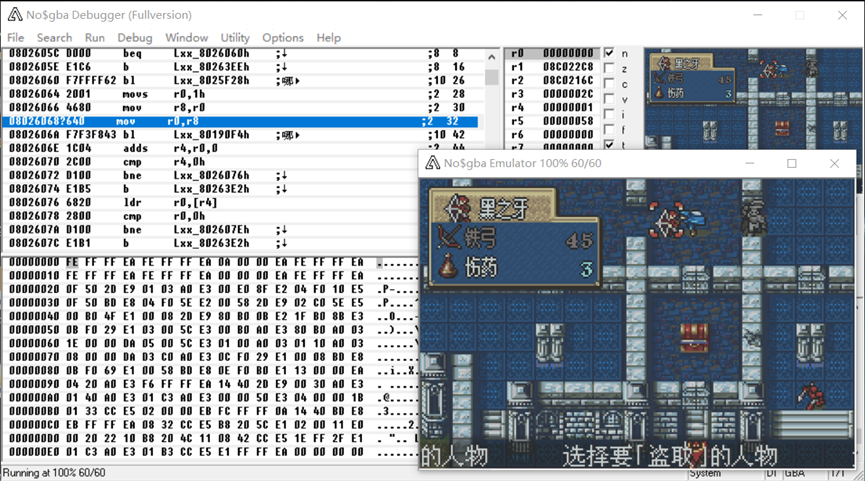
Task: Click the GBA status bar entry
Action: (x=794, y=473)
